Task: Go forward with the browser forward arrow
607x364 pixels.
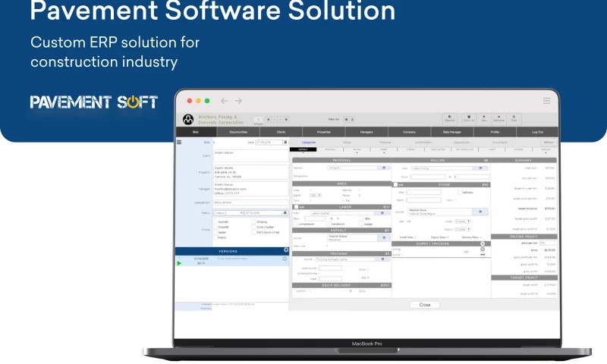Action: click(x=238, y=101)
